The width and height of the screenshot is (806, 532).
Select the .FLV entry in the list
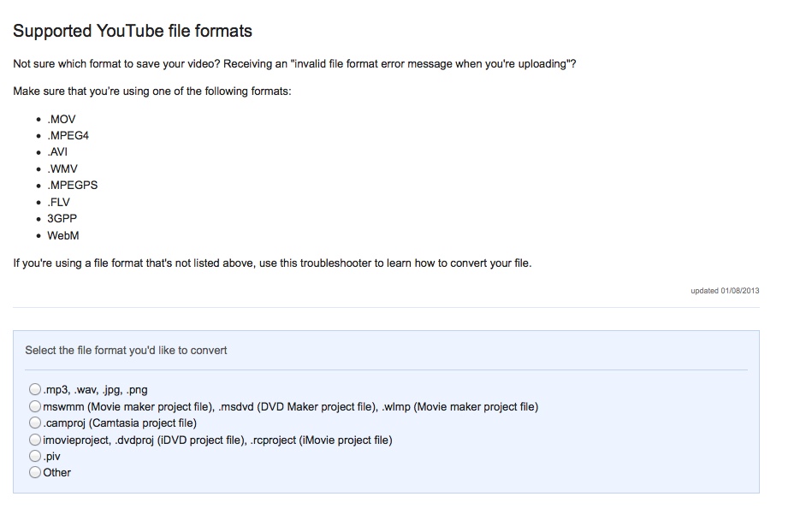point(59,202)
